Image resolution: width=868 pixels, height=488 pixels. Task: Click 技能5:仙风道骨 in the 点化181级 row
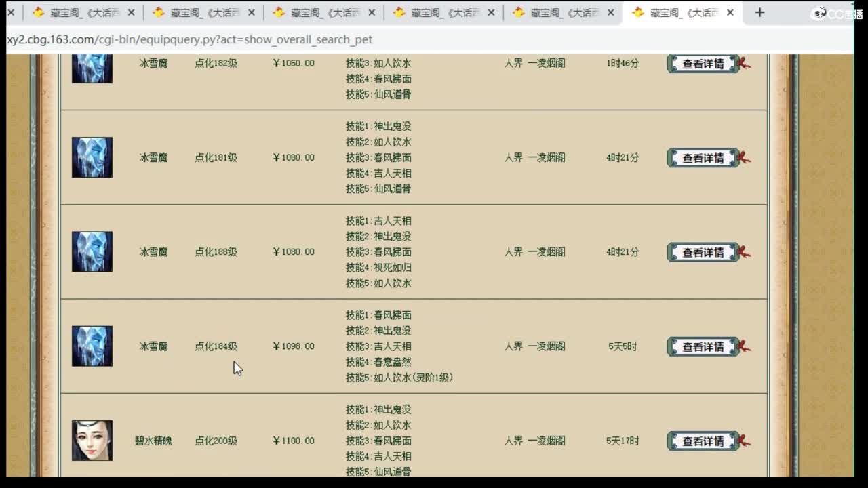coord(378,188)
